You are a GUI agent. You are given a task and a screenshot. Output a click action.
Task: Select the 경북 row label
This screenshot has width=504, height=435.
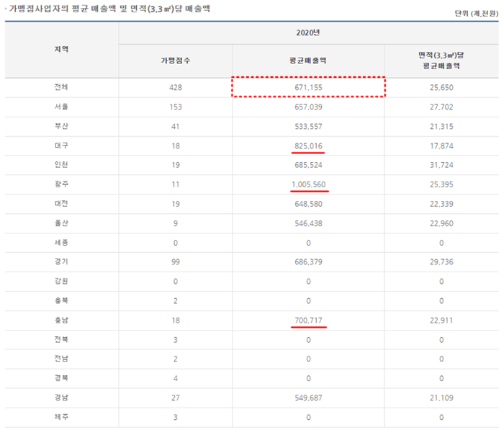tap(61, 378)
